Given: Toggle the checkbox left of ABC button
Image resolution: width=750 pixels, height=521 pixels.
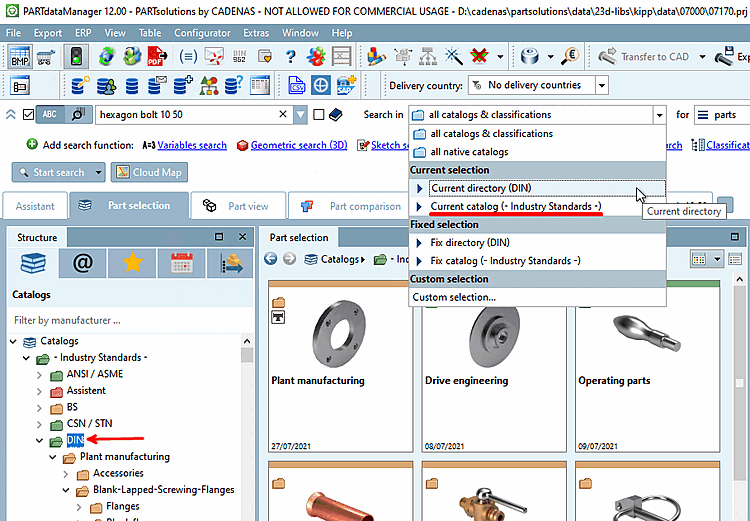Looking at the screenshot, I should 28,115.
